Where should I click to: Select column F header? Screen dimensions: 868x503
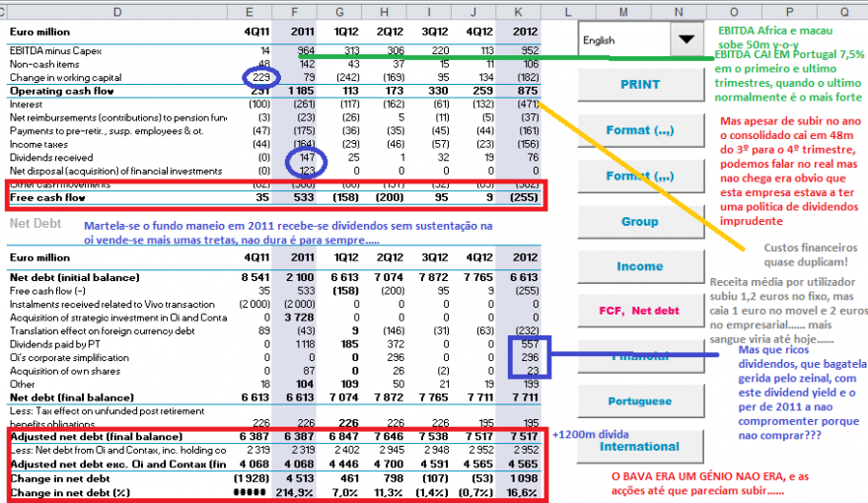coord(295,12)
